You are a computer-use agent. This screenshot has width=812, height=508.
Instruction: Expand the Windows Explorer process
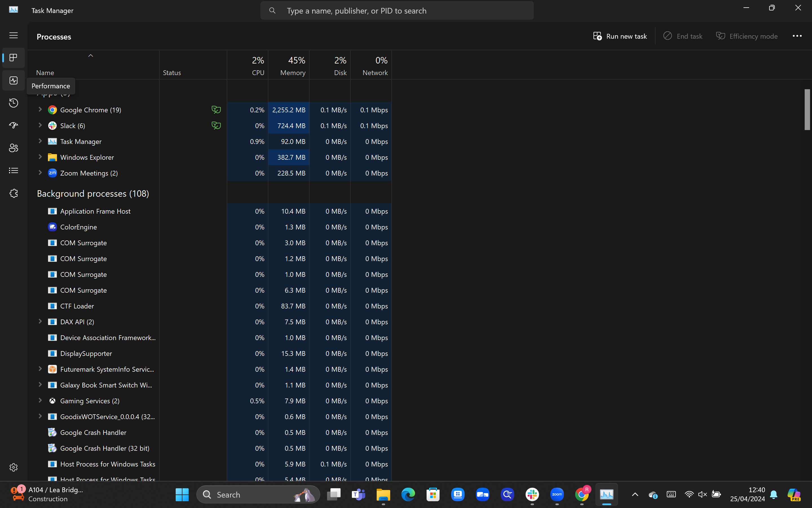40,157
